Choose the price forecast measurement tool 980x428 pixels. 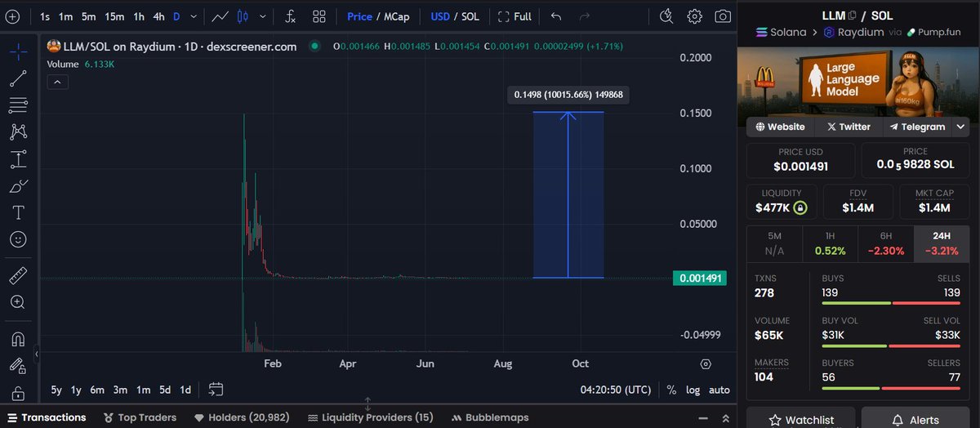[18, 158]
